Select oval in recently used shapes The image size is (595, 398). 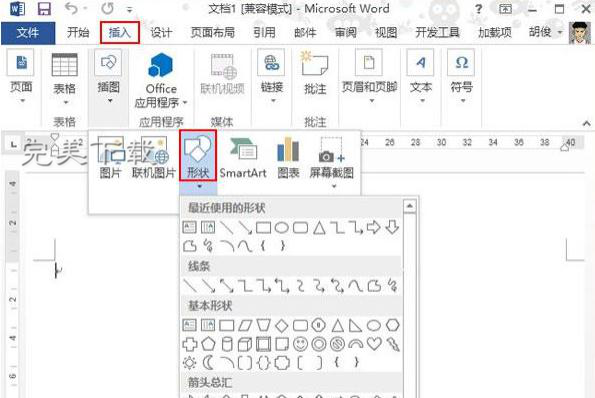click(x=282, y=228)
